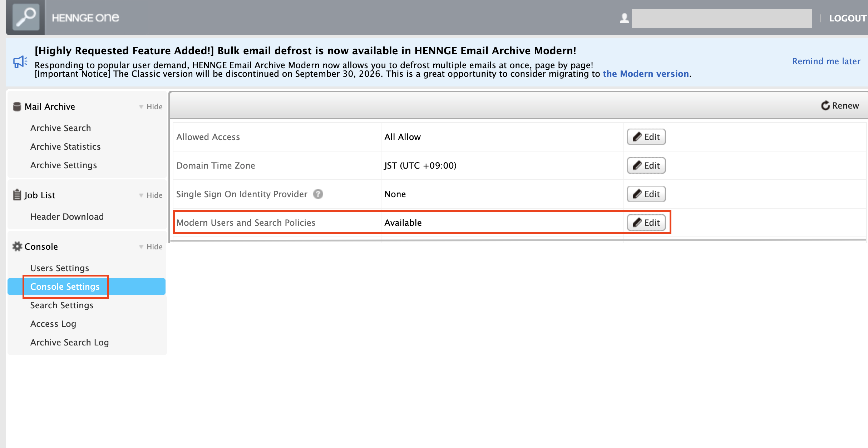
Task: Click the 'Modern Users and Search Policies' label
Action: pyautogui.click(x=246, y=223)
